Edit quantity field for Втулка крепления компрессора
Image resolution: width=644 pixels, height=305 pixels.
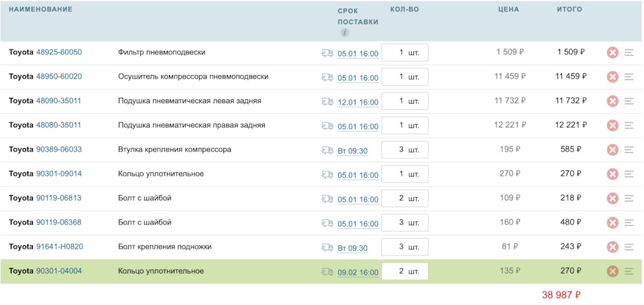point(405,150)
